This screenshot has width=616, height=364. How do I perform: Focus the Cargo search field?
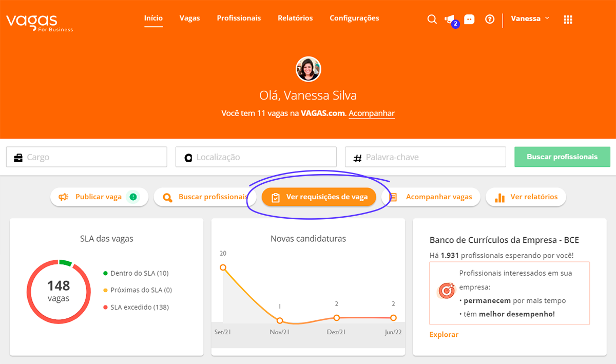[x=87, y=157]
